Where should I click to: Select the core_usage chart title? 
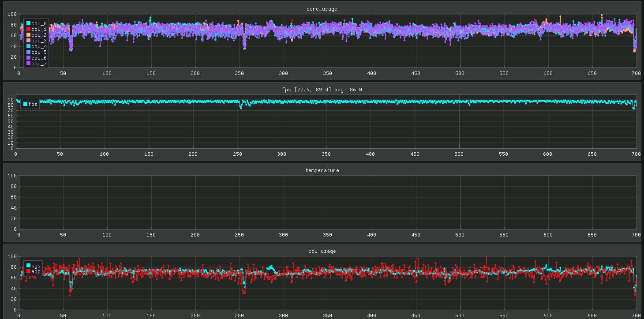click(x=322, y=9)
